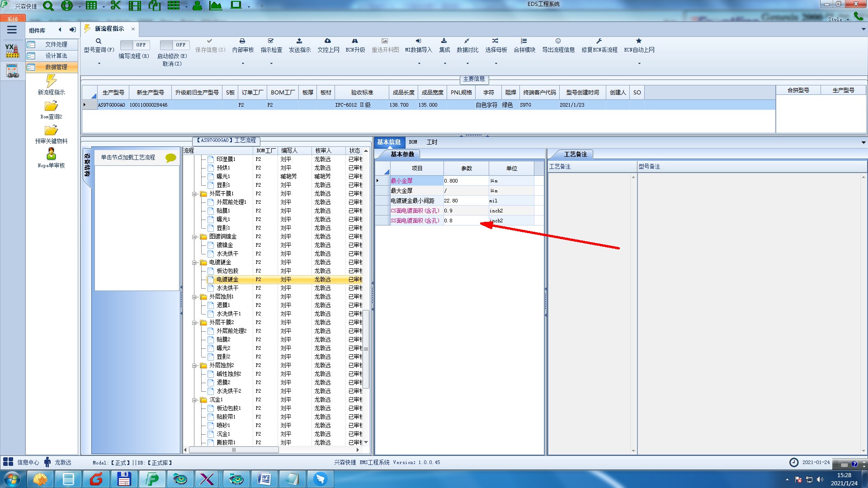868x488 pixels.
Task: Toggle the 编写流程 OFF switch
Action: (134, 45)
